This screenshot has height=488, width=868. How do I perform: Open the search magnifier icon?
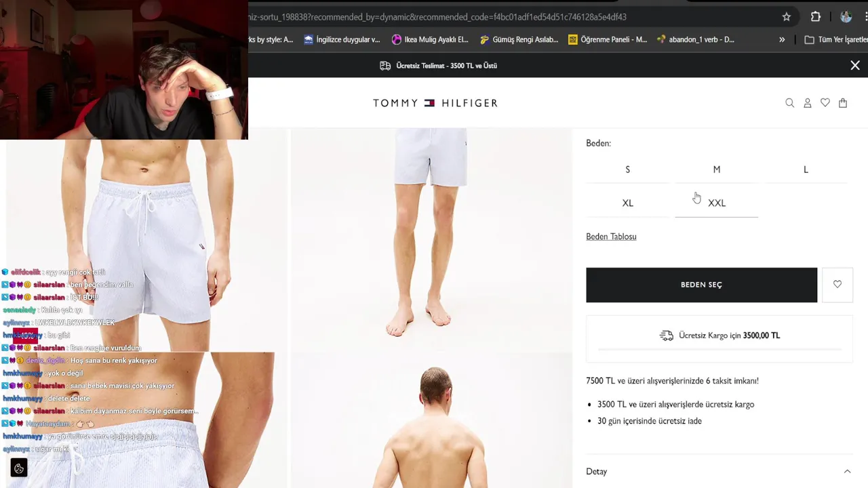[789, 103]
